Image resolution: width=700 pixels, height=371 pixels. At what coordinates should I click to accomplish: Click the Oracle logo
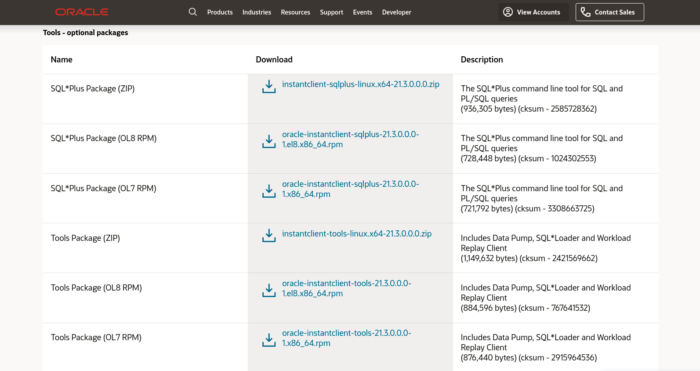tap(82, 12)
